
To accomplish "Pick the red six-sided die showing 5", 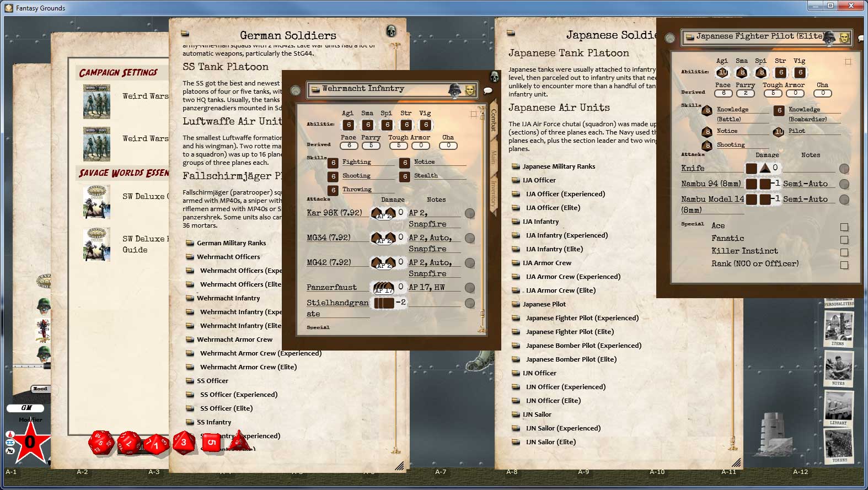I will [211, 442].
